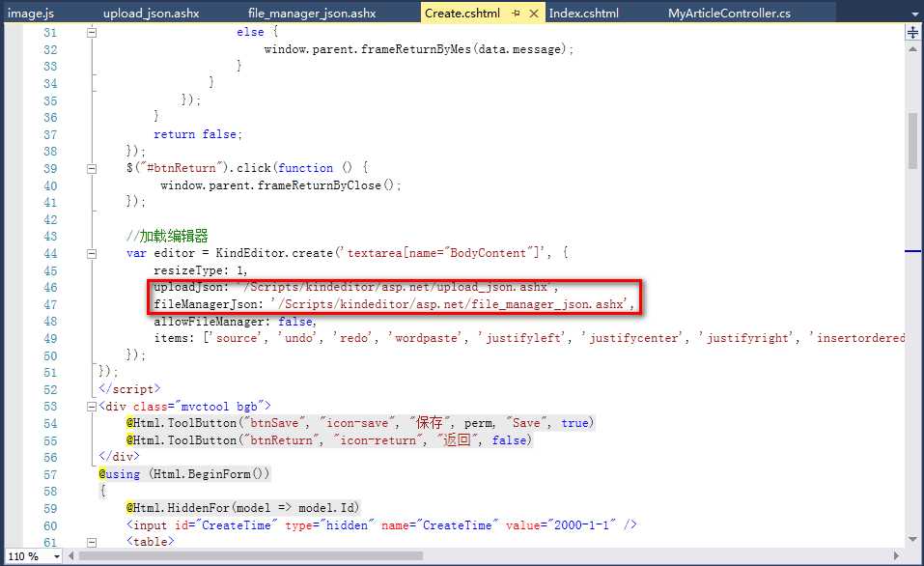The image size is (924, 566).
Task: Collapse the table block at line 61
Action: [92, 542]
